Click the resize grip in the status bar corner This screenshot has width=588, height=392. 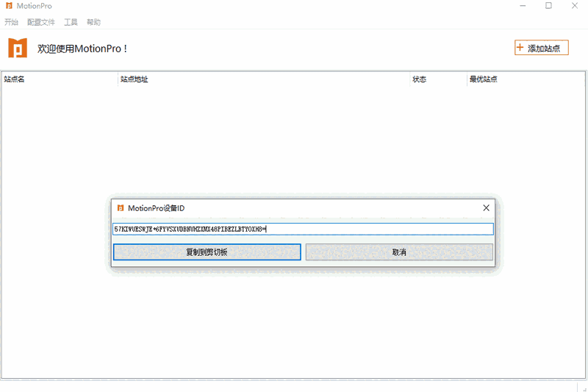tap(582, 387)
